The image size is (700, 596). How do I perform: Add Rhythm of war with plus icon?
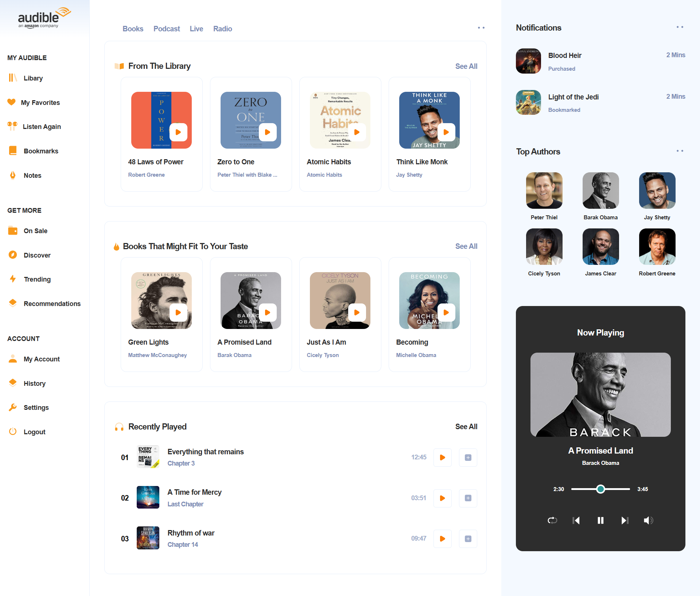(468, 539)
